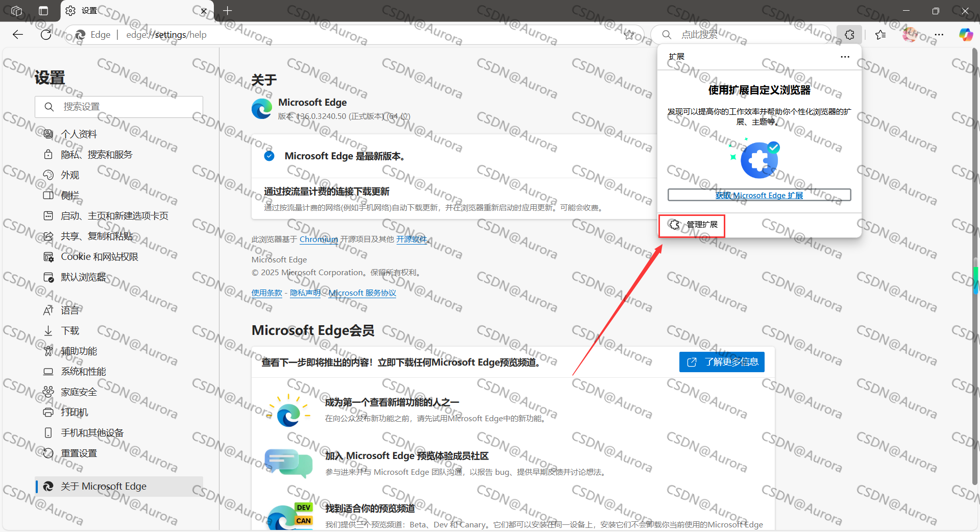This screenshot has width=980, height=532.
Task: Click the 找到适合你的预览频道 entry
Action: pyautogui.click(x=370, y=509)
